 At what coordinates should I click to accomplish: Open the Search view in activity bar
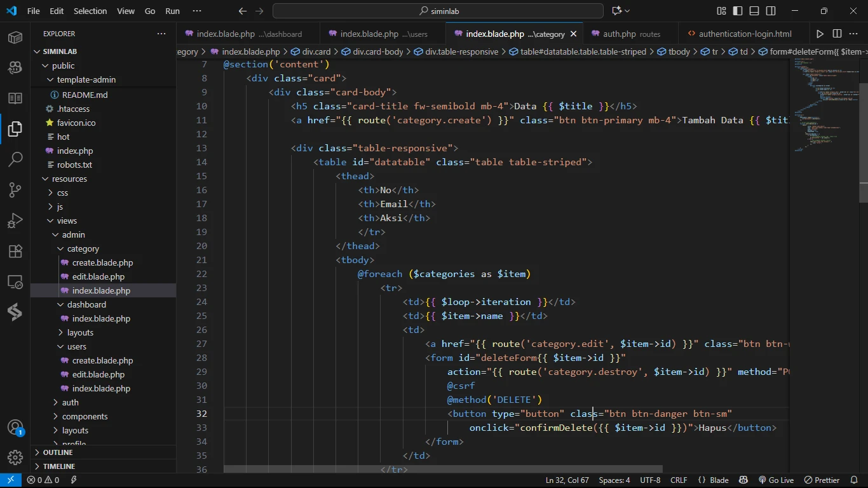point(15,159)
